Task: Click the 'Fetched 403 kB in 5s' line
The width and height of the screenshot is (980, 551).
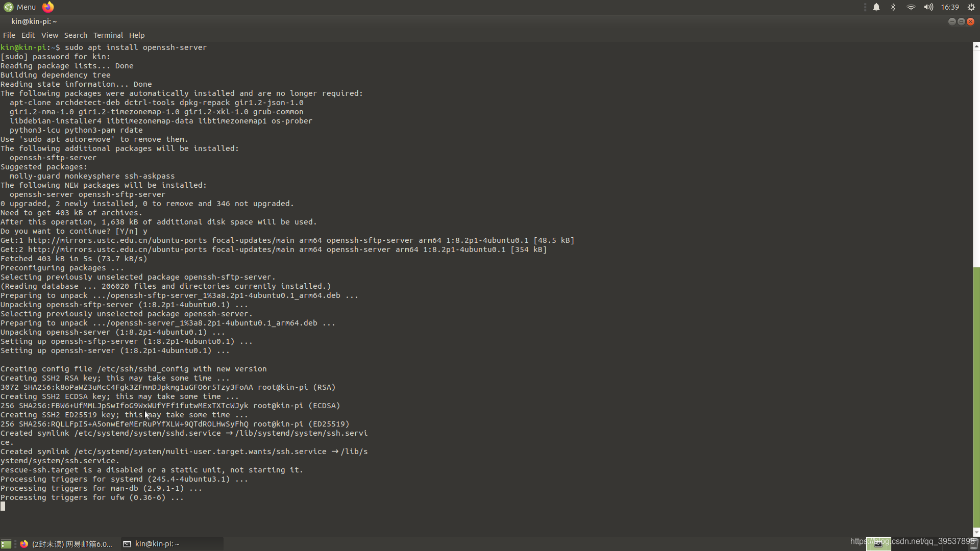Action: 74,259
